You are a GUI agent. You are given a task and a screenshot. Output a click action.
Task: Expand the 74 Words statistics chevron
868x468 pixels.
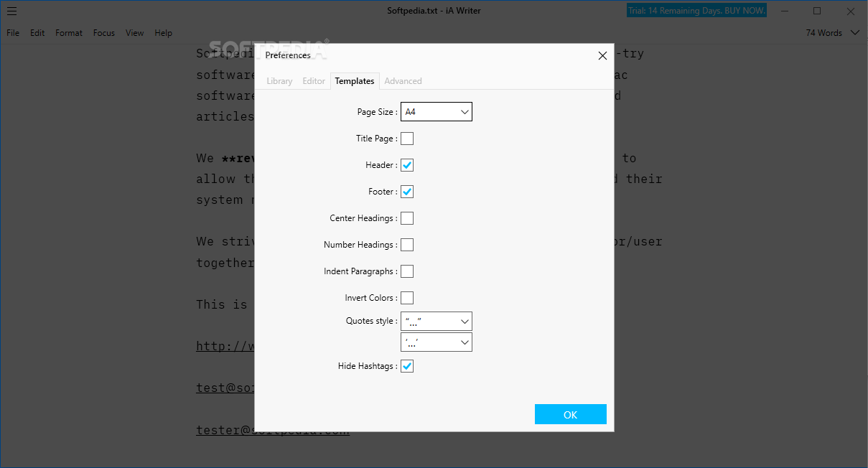(854, 32)
